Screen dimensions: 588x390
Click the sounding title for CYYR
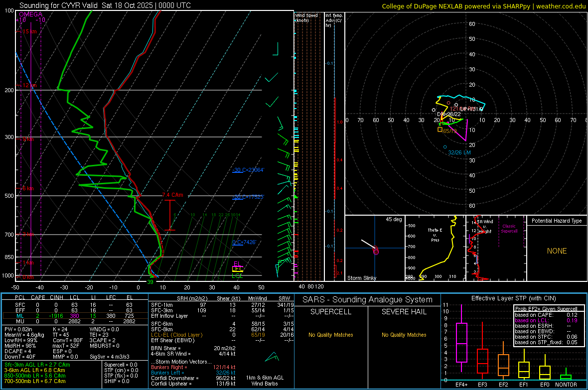[105, 5]
